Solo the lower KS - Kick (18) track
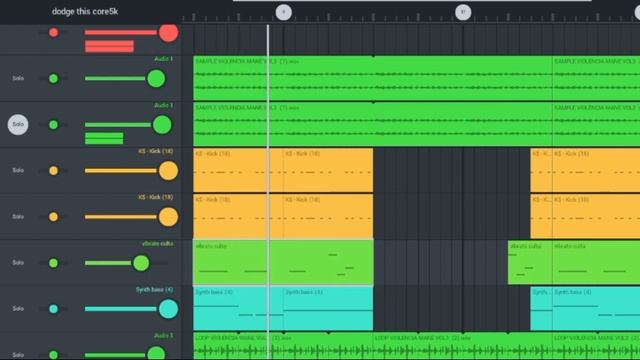This screenshot has width=640, height=360. (18, 216)
